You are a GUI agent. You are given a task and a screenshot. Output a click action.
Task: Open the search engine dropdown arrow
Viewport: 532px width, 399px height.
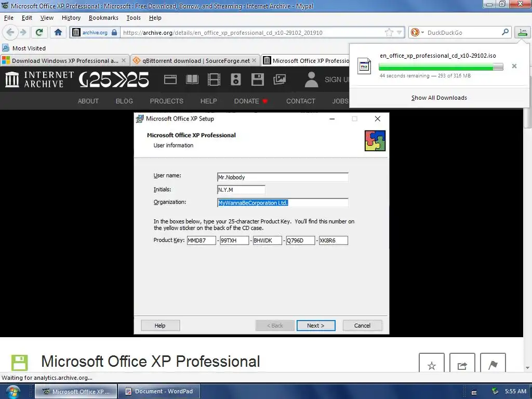point(422,33)
